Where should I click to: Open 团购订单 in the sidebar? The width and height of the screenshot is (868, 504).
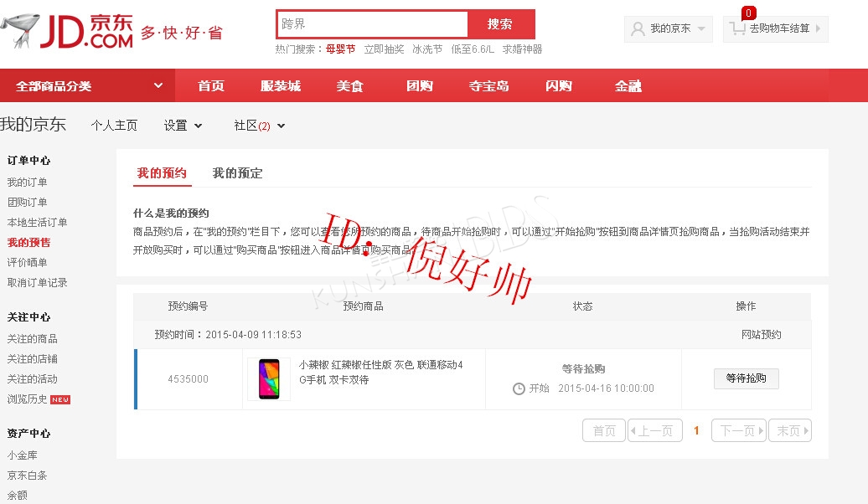point(27,202)
